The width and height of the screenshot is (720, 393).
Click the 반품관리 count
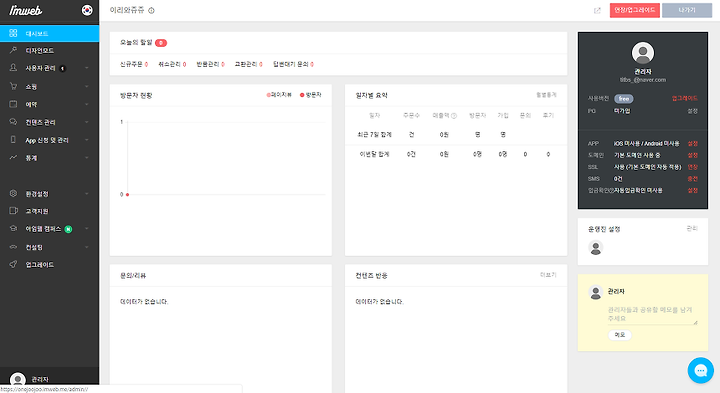coord(223,65)
